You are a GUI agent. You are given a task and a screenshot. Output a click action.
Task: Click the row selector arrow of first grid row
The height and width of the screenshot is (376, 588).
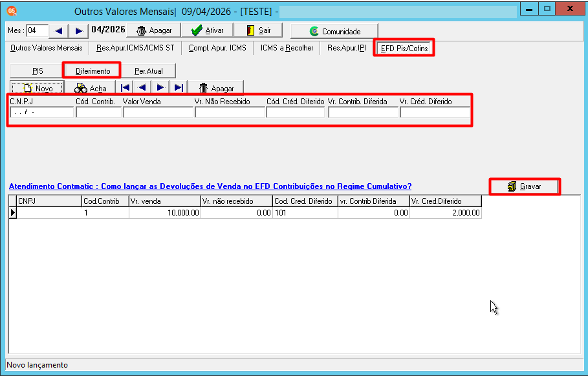click(x=13, y=213)
